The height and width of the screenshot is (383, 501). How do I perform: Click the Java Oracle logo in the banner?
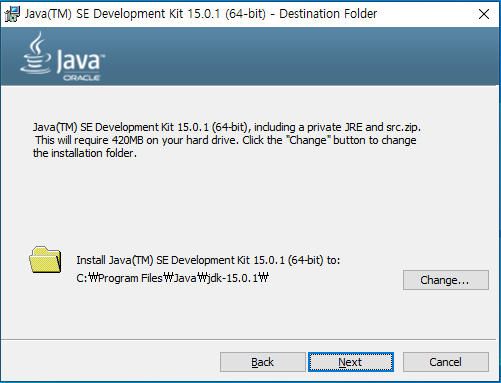62,56
